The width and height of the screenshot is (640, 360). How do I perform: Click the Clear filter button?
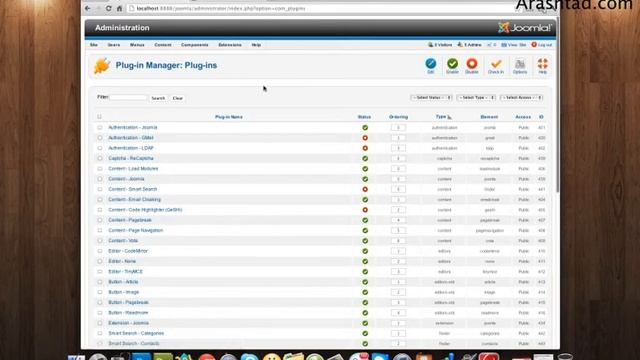[178, 98]
